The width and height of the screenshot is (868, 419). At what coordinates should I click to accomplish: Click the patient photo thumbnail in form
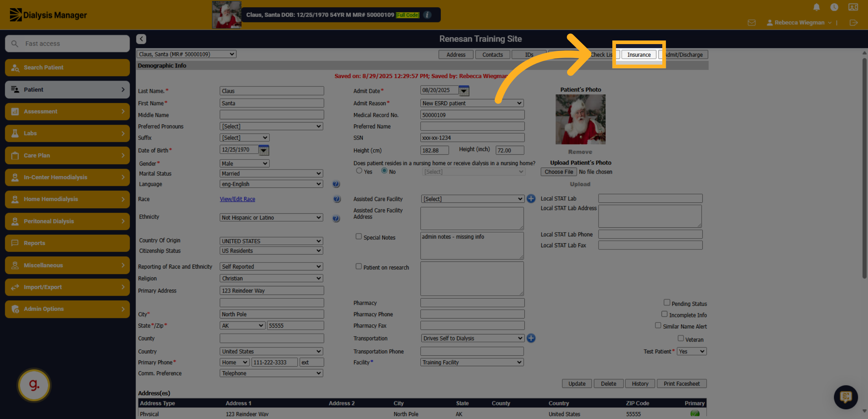click(580, 119)
